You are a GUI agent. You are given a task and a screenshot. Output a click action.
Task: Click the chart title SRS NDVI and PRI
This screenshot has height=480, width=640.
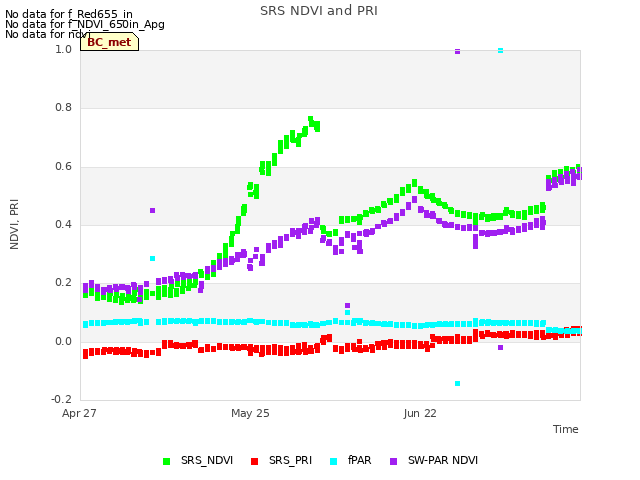tap(319, 11)
